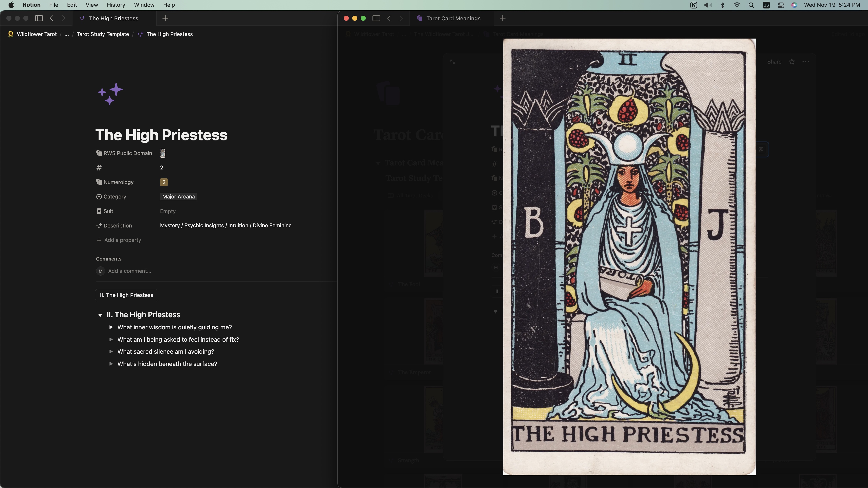Click the Notion menu bar status icon

coord(693,5)
